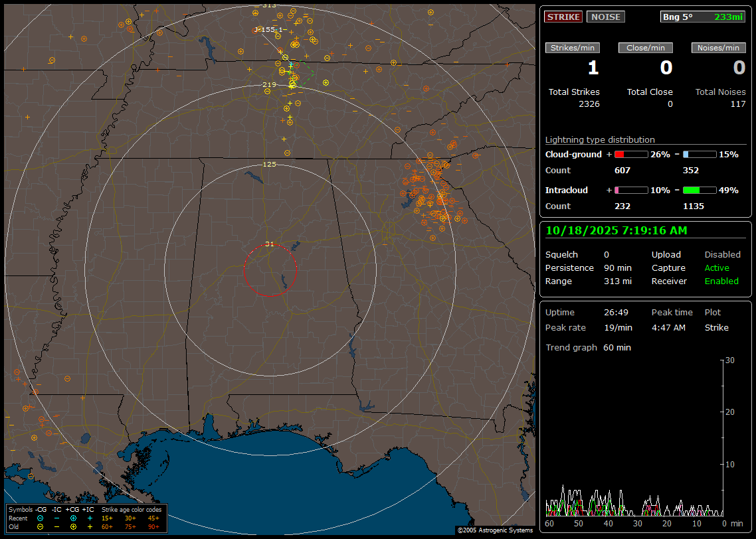Click the recent +CG symbol in legend
The width and height of the screenshot is (756, 539).
(73, 518)
